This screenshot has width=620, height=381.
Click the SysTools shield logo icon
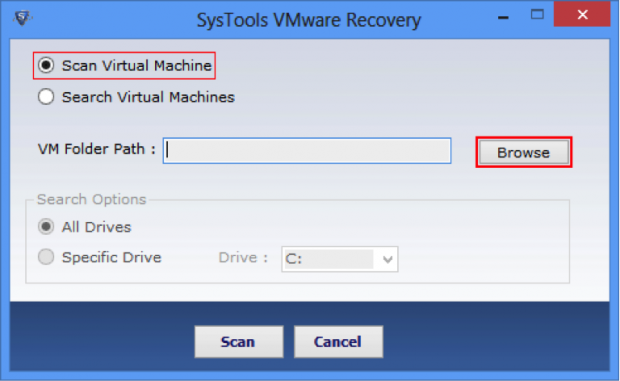pyautogui.click(x=22, y=17)
